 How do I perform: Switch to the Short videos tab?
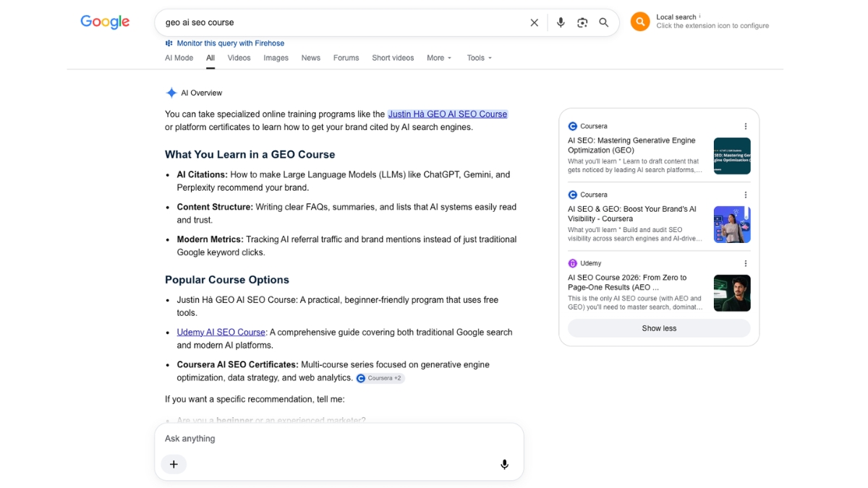pos(393,58)
